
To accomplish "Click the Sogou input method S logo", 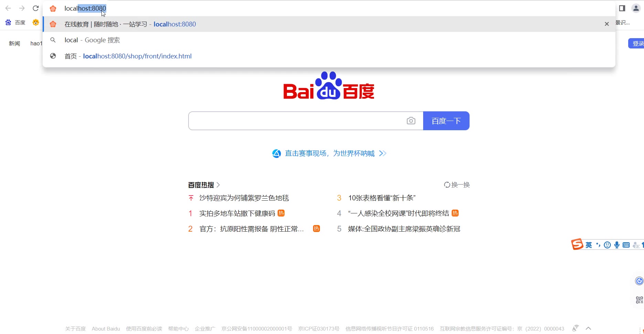I will pyautogui.click(x=577, y=244).
